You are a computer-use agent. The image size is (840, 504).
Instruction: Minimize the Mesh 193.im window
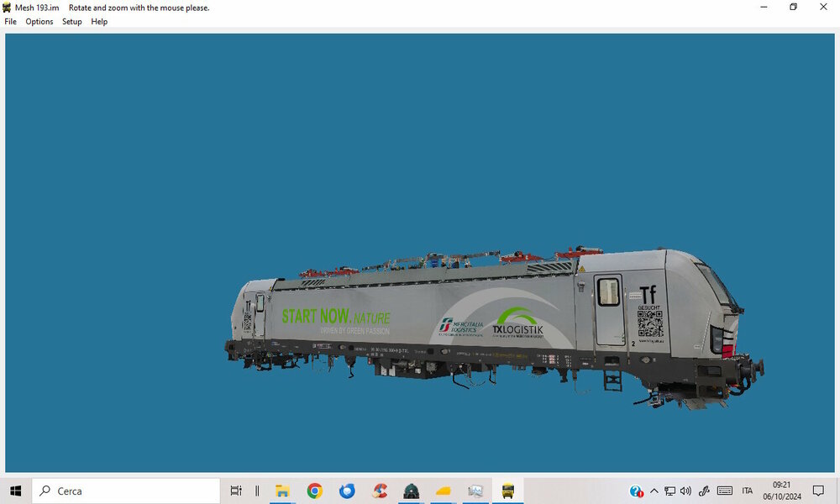[x=764, y=7]
